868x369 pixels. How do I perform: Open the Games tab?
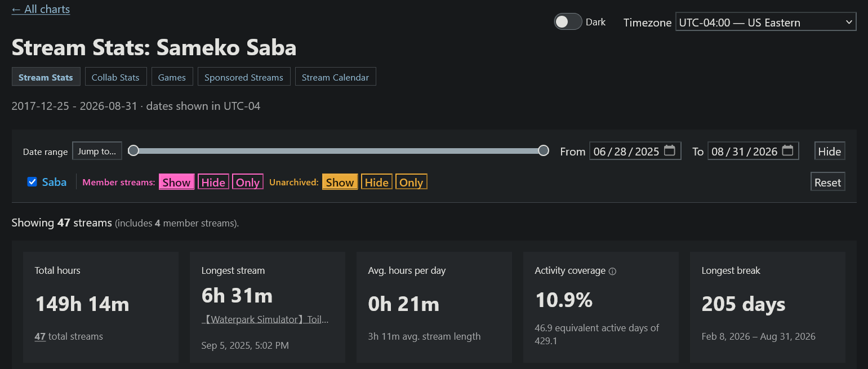pos(172,77)
